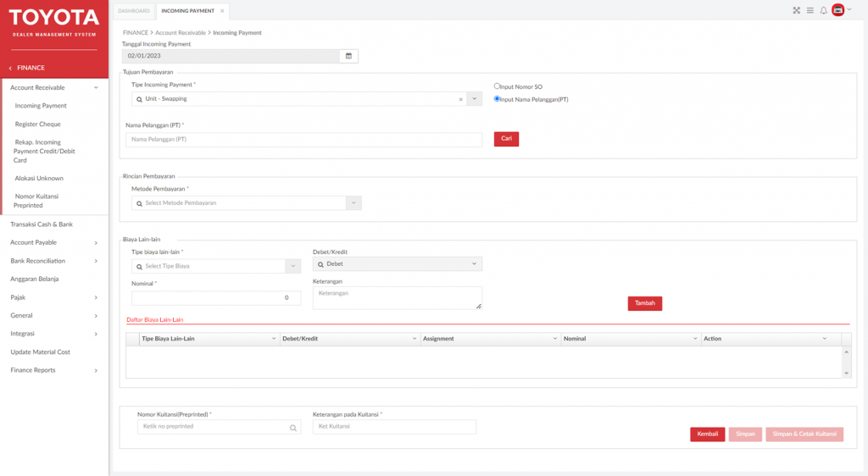Click table scrollbar down arrow
This screenshot has height=476, width=868.
[x=847, y=374]
